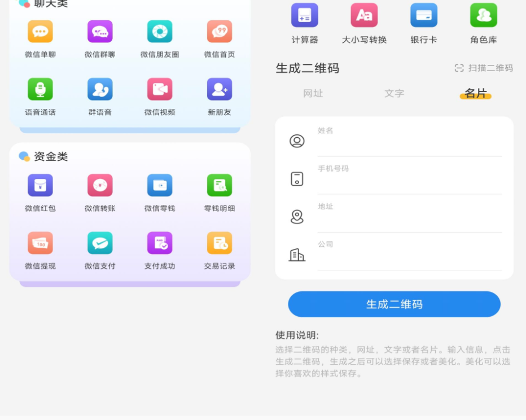Viewport: 526px width, 420px height.
Task: Open the 微信朋友圈 icon
Action: [x=160, y=32]
